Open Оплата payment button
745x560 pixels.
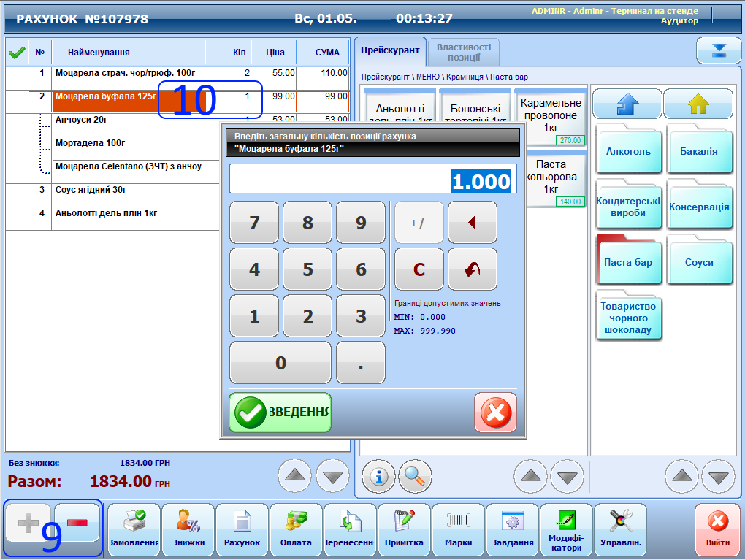pos(296,530)
